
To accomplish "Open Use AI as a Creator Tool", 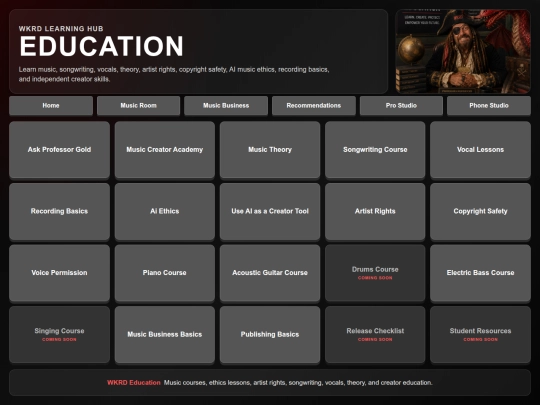I will 270,211.
